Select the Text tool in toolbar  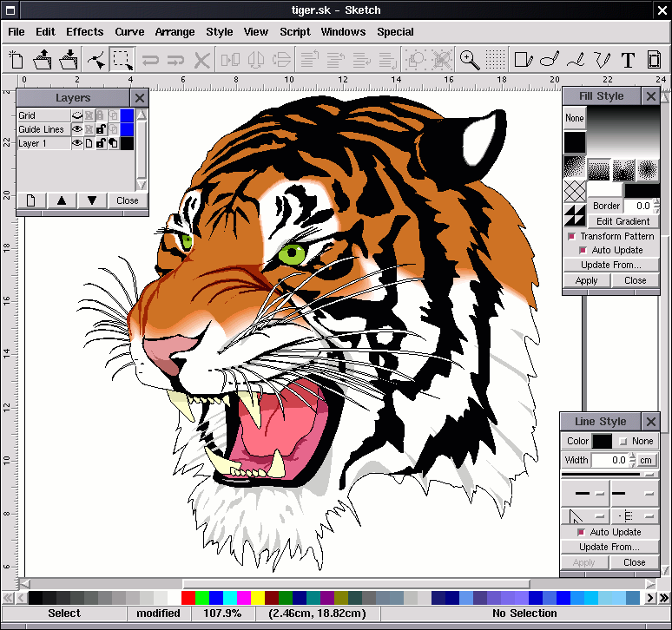628,60
